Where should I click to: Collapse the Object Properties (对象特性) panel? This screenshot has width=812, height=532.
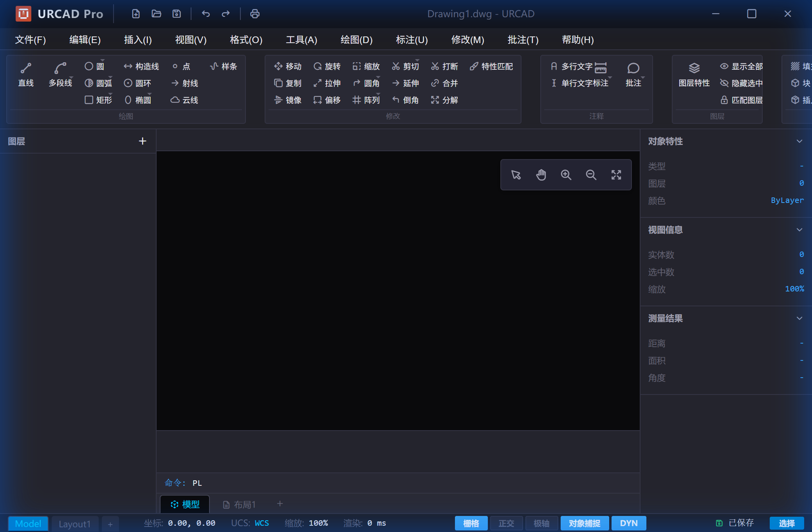(x=799, y=141)
